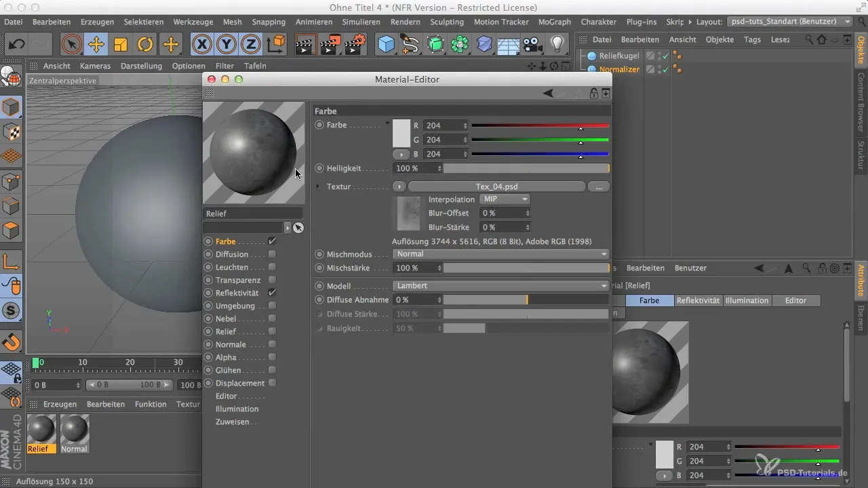Click the texture browse ellipsis button
This screenshot has width=868, height=488.
click(599, 186)
